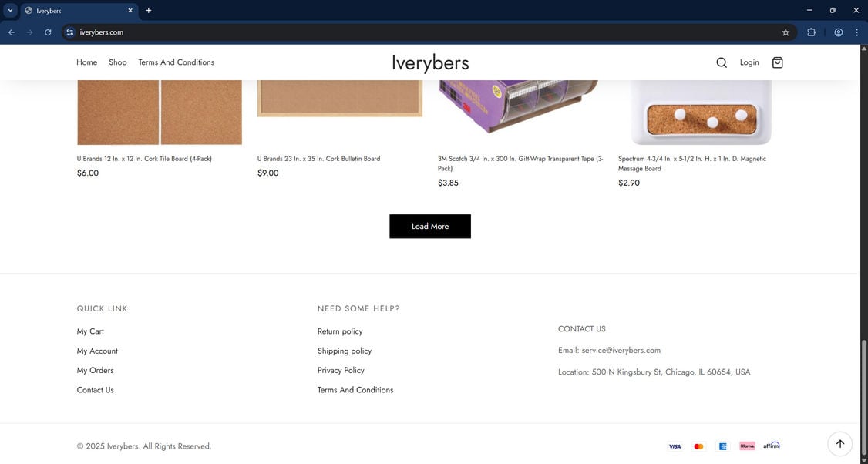Open My Orders footer link

96,371
